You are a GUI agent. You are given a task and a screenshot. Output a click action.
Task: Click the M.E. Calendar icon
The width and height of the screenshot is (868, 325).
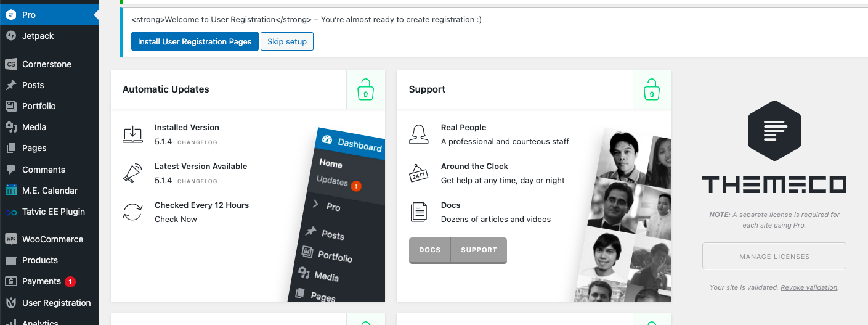[10, 191]
